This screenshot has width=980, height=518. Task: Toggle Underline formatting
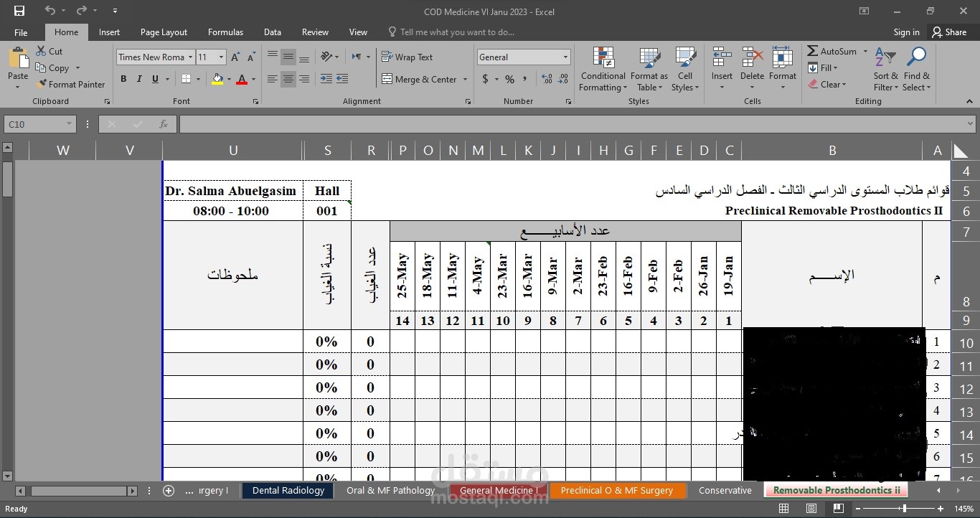tap(155, 79)
